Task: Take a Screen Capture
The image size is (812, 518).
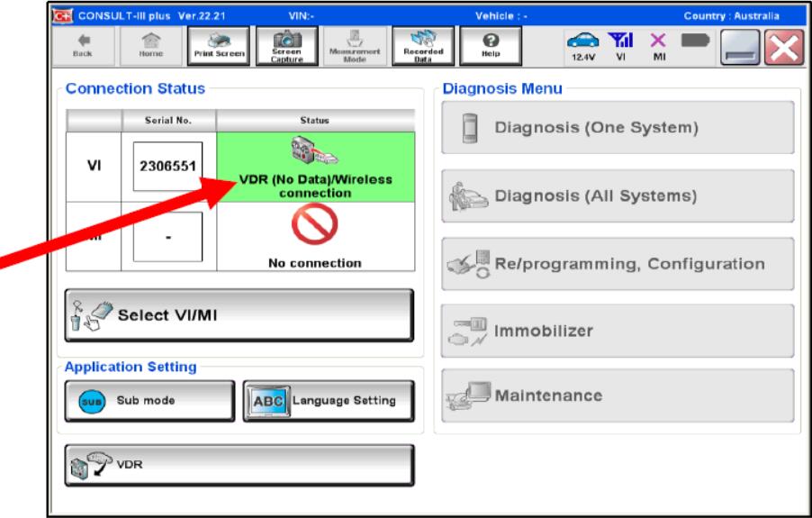Action: [x=287, y=46]
